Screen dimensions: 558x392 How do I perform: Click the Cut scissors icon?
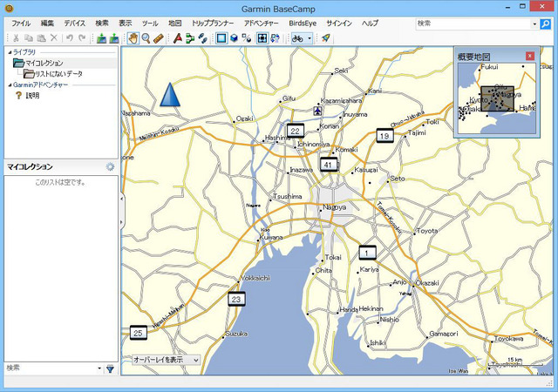click(x=16, y=38)
